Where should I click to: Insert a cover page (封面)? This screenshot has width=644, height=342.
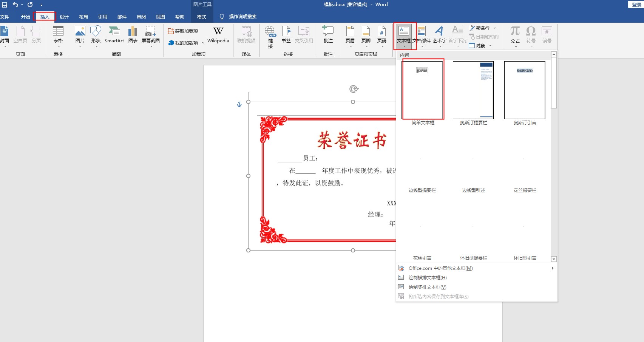tap(5, 36)
